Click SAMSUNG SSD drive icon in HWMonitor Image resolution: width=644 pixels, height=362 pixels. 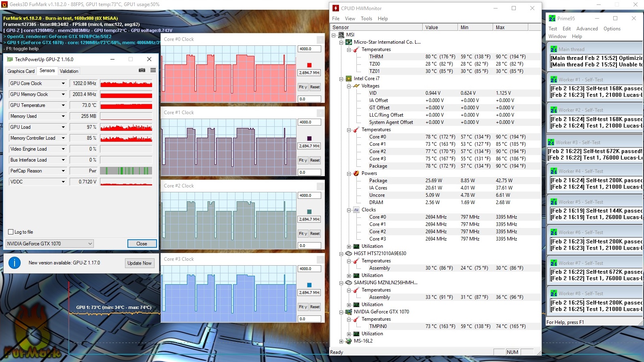tap(349, 283)
